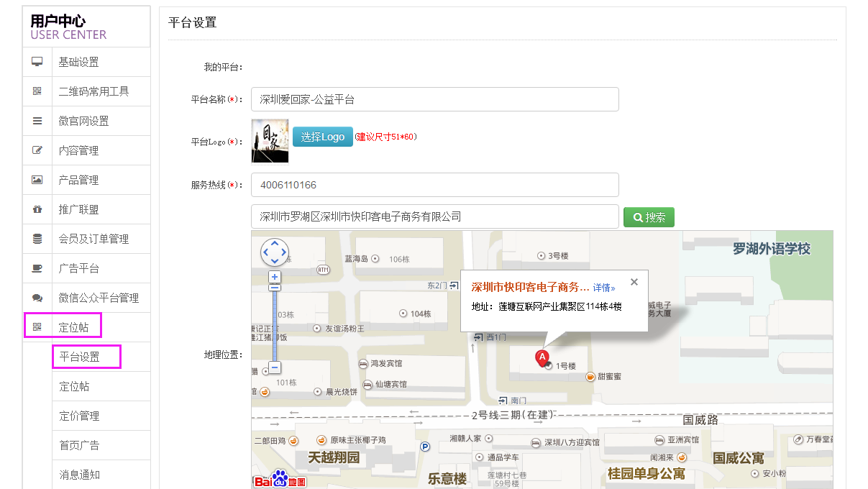This screenshot has width=868, height=489.
Task: Click the picture icon beside 产品管理
Action: point(37,180)
